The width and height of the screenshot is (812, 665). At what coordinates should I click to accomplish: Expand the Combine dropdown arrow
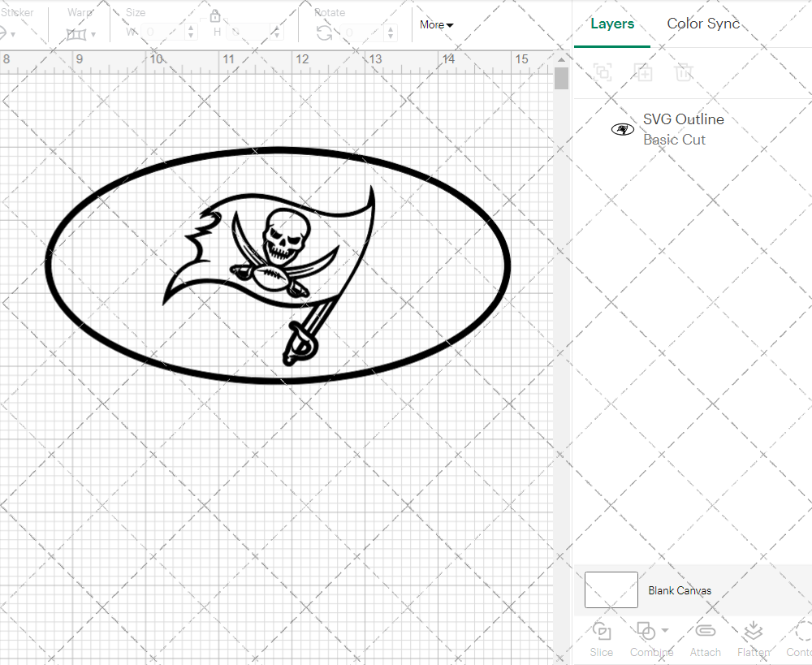[666, 631]
